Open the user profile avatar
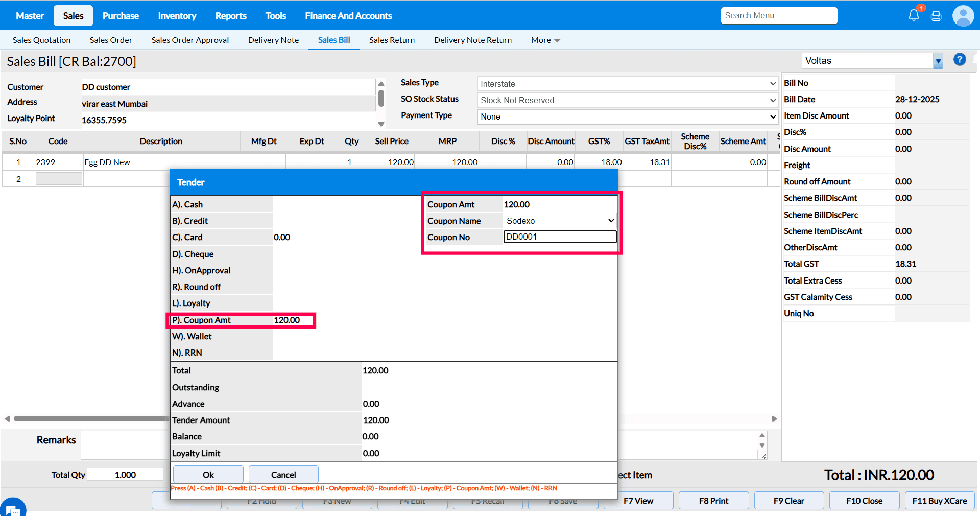 click(x=963, y=16)
